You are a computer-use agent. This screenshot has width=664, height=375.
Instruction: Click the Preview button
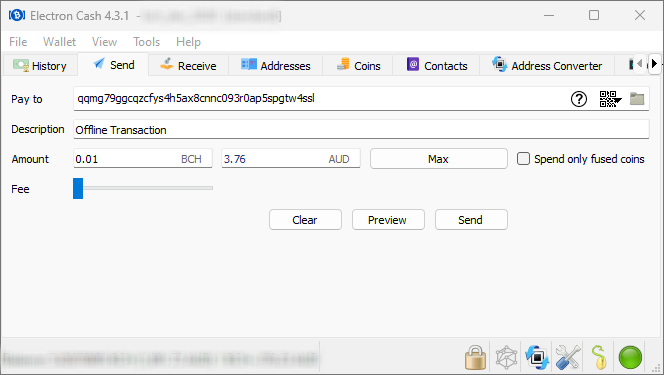(x=388, y=220)
